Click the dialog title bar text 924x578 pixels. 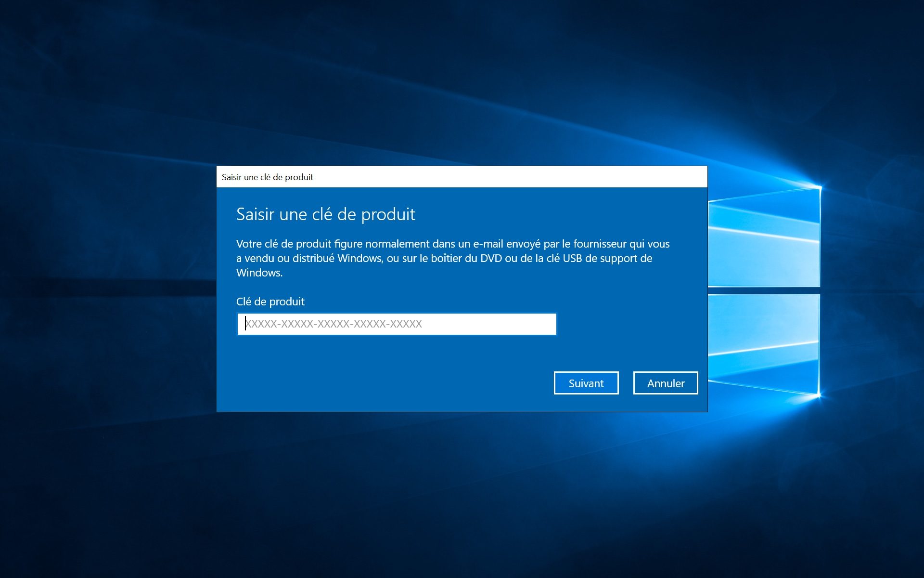pyautogui.click(x=268, y=177)
